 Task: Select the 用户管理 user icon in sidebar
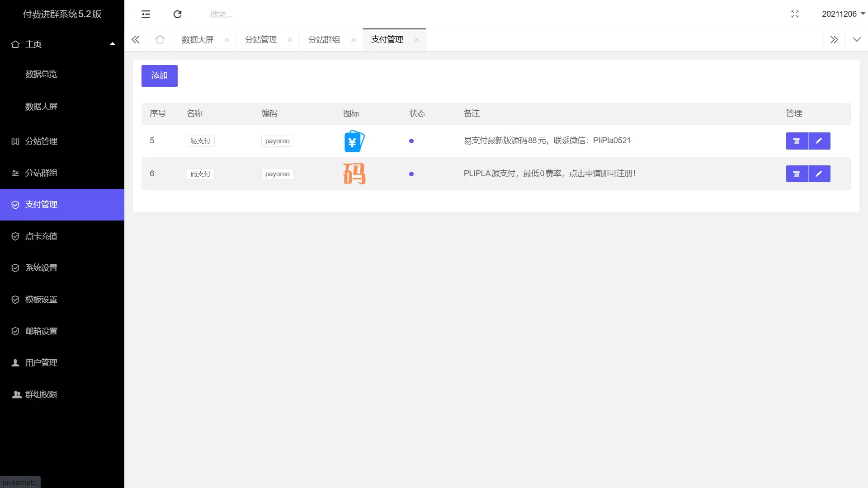click(x=15, y=362)
